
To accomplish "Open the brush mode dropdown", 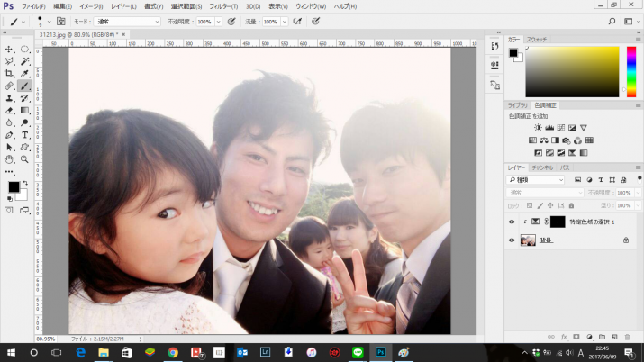I will (x=127, y=21).
